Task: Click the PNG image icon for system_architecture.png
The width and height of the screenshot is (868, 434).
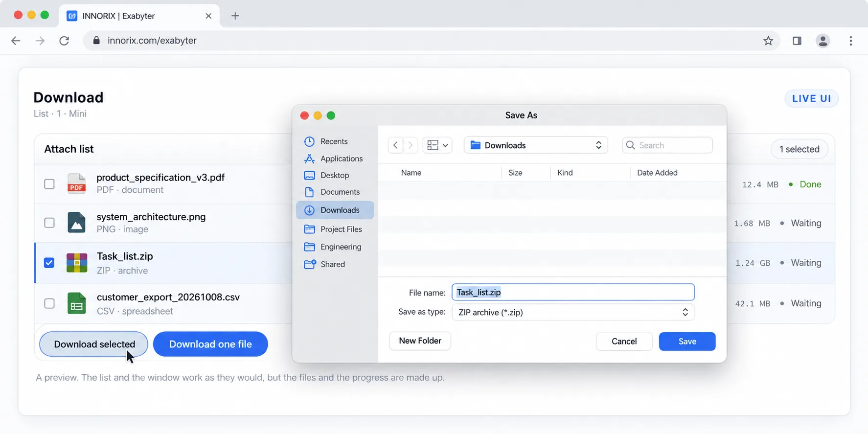Action: [x=76, y=223]
